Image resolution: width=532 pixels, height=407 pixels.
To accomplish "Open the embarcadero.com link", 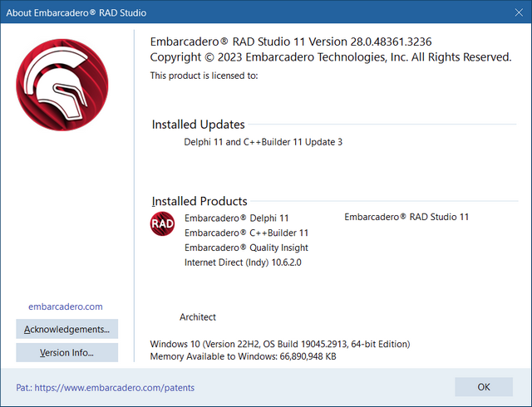I will pos(66,306).
